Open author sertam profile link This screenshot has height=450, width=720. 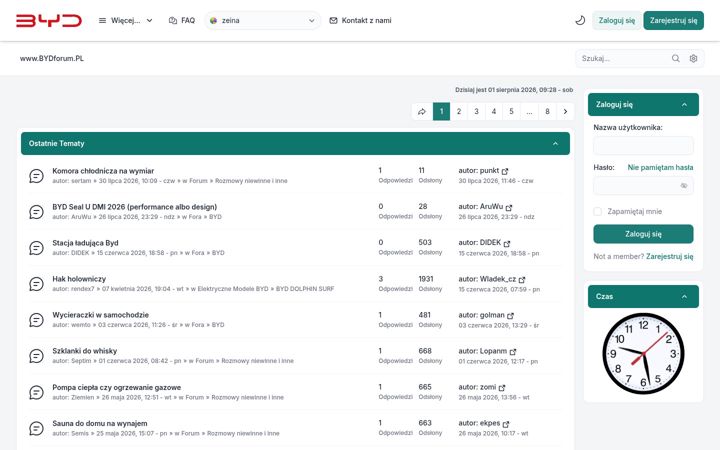[81, 181]
